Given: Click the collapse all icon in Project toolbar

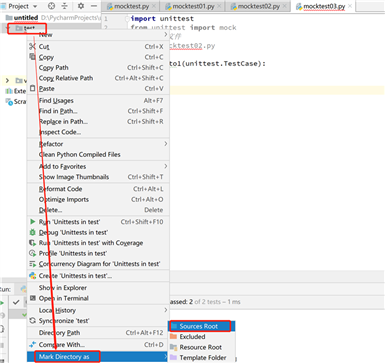Looking at the screenshot, I should click(x=65, y=6).
